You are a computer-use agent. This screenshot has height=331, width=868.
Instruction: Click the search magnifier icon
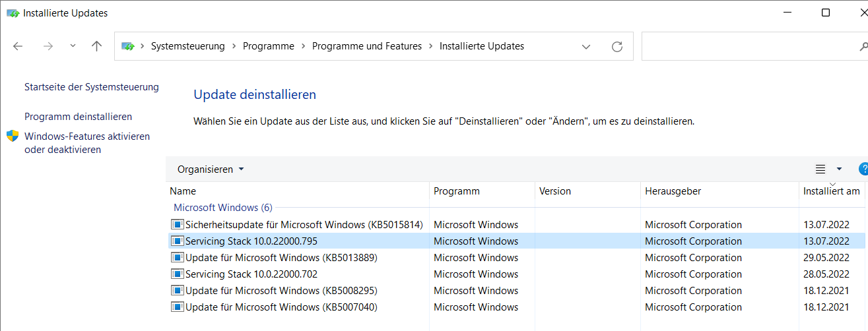tap(863, 47)
